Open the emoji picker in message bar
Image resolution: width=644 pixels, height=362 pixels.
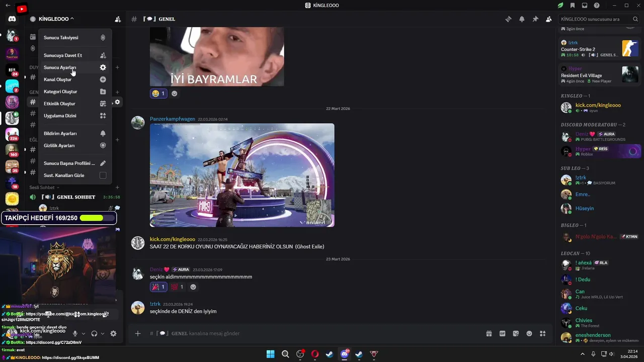point(529,333)
